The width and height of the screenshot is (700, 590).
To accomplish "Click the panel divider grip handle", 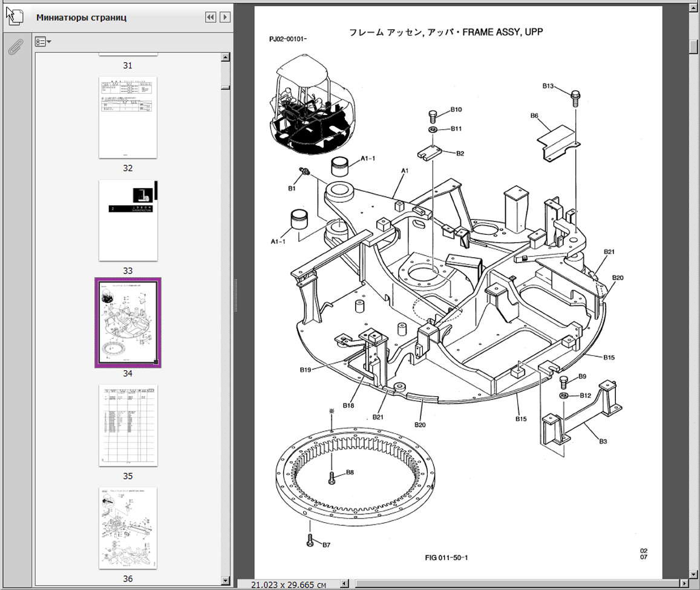I will point(235,295).
